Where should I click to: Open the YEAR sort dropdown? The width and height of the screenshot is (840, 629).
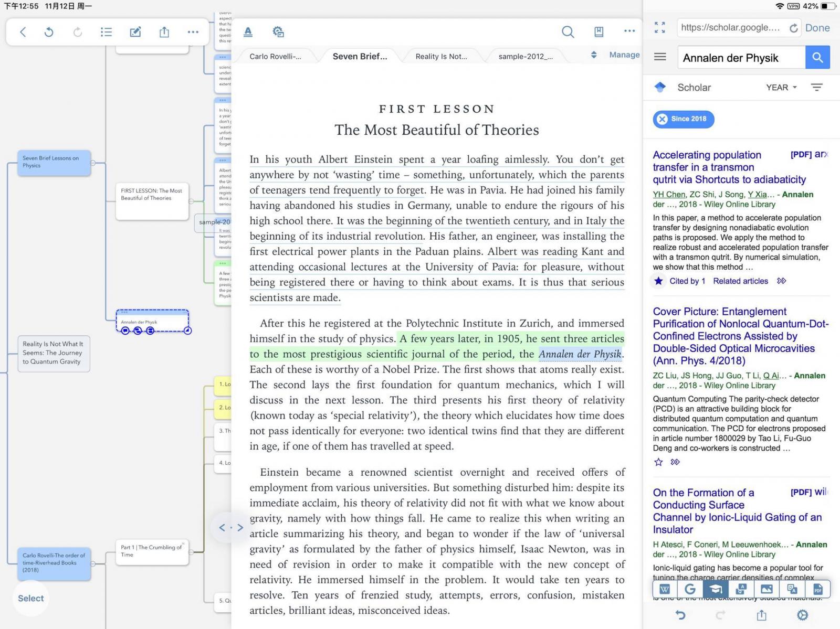point(781,88)
